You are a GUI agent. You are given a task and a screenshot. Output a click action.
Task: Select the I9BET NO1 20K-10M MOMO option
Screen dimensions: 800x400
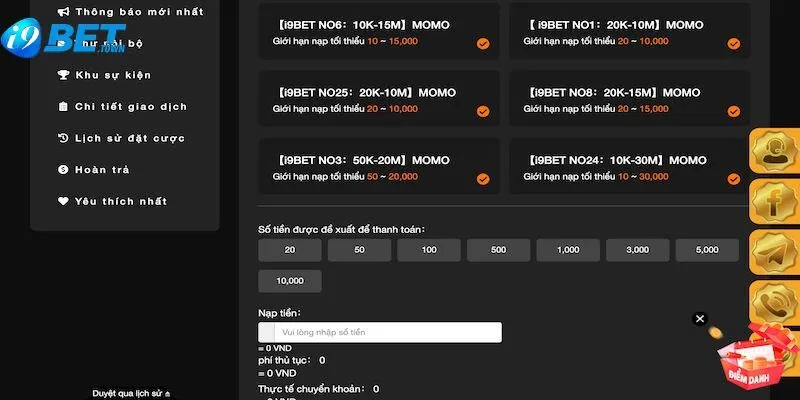[x=629, y=32]
